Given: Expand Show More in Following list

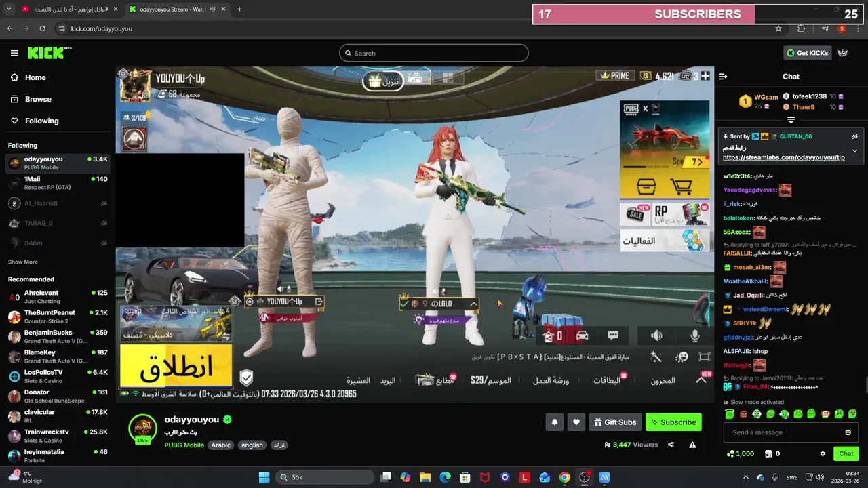Looking at the screenshot, I should coord(23,262).
